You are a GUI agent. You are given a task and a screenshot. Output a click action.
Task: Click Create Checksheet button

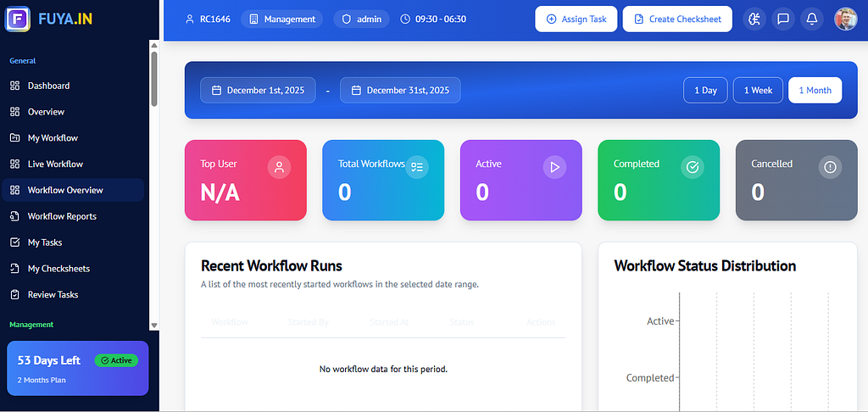(677, 19)
